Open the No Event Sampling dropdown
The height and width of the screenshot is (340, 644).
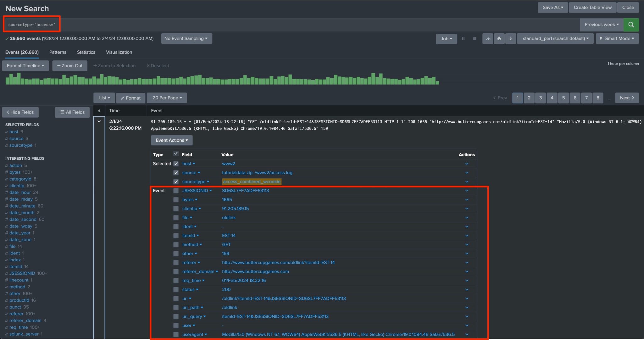pos(186,38)
